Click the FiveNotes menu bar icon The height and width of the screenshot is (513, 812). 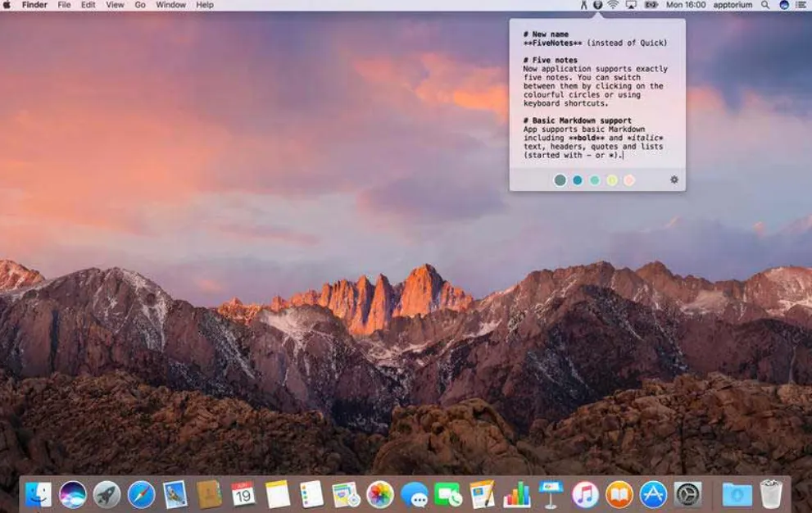[x=597, y=5]
